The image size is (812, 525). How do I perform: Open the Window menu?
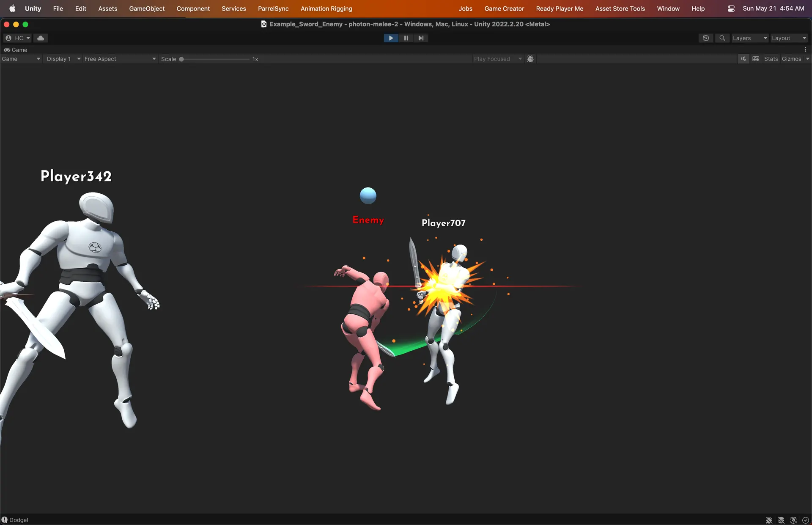click(x=668, y=8)
